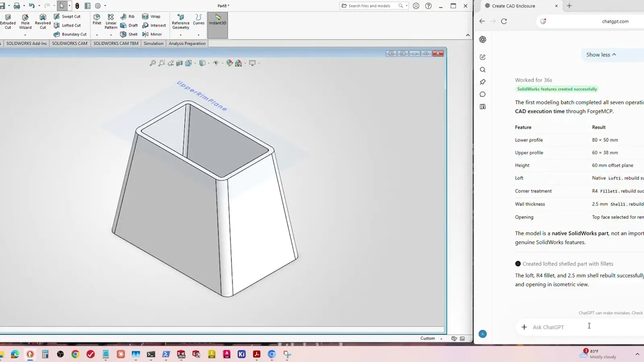Expand the Hole Wizard dropdown arrow
This screenshot has height=362, width=644.
pos(25,35)
